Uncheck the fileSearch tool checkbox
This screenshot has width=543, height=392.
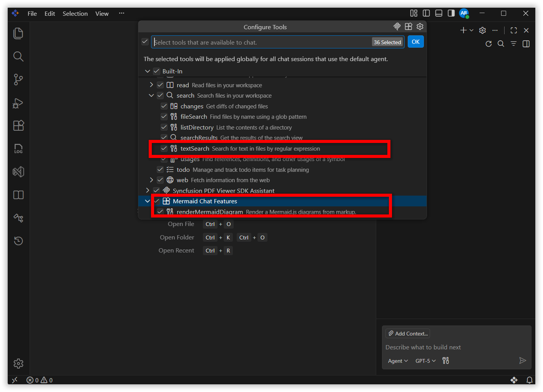[164, 116]
